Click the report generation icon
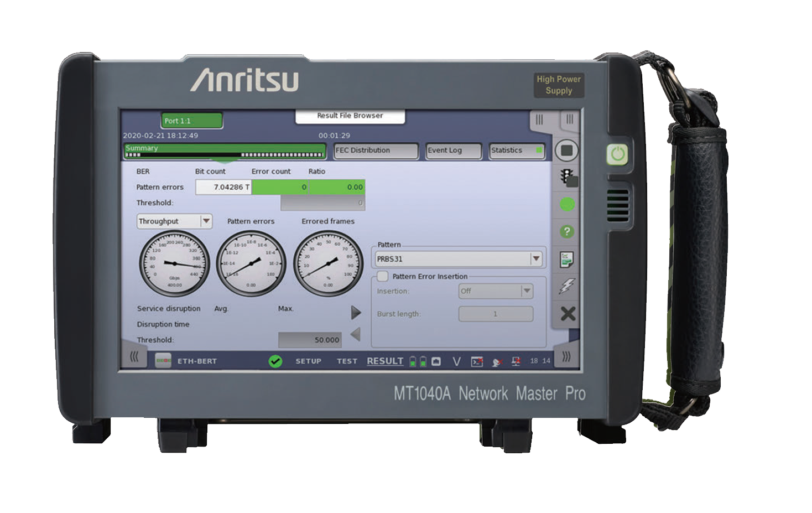Screen dimensions: 812x513 (x=567, y=259)
